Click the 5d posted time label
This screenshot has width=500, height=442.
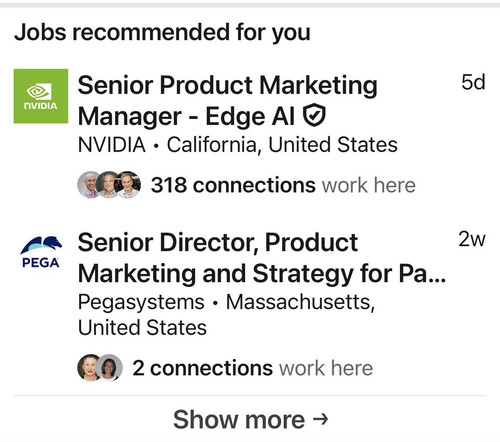click(473, 82)
